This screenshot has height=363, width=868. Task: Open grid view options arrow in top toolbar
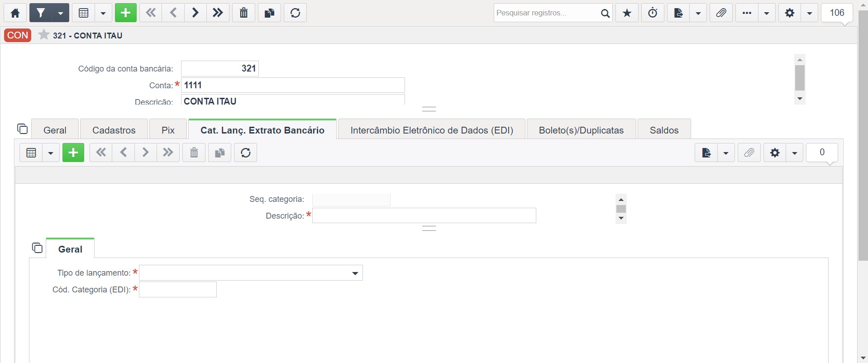103,13
